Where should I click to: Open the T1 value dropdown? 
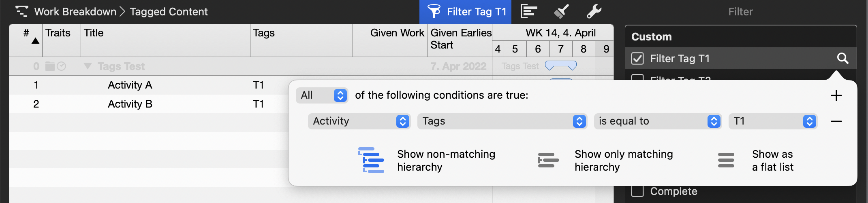(x=773, y=121)
